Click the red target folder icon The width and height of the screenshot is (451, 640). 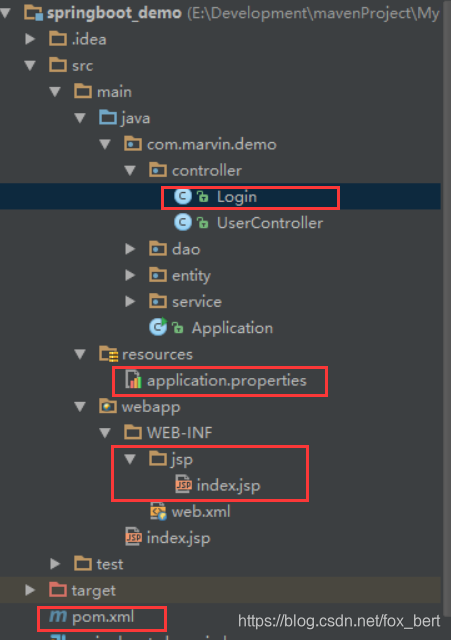[x=58, y=590]
